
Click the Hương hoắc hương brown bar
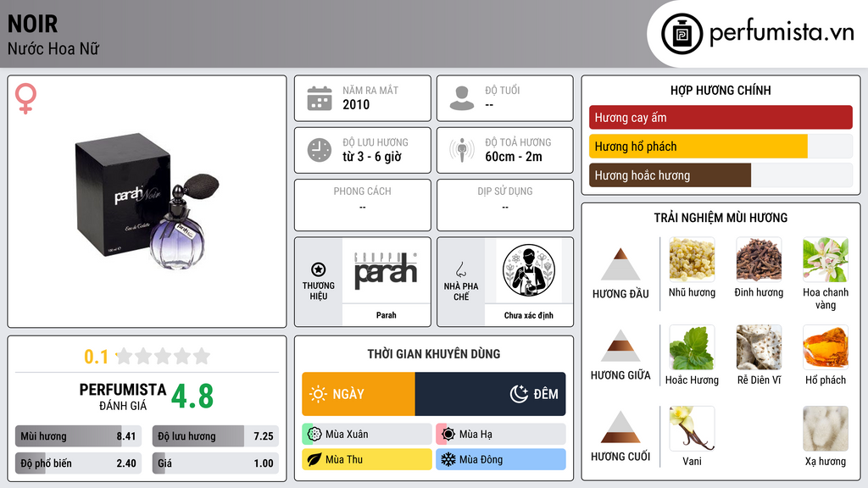[x=670, y=175]
